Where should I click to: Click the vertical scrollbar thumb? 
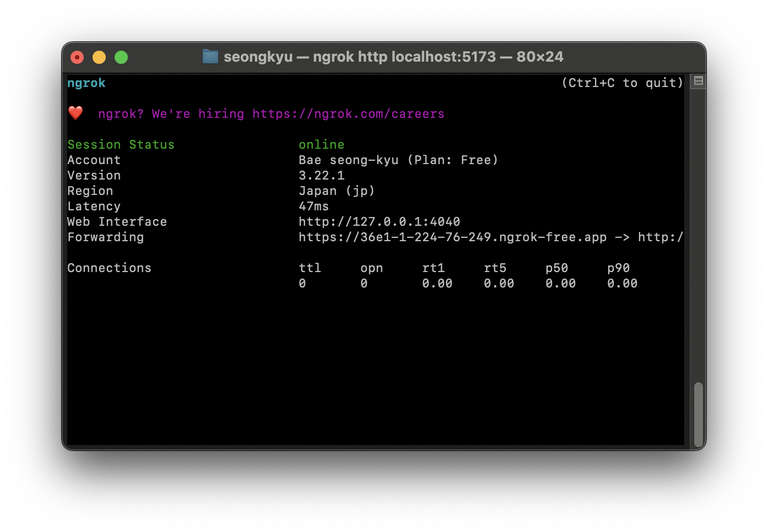pos(698,415)
